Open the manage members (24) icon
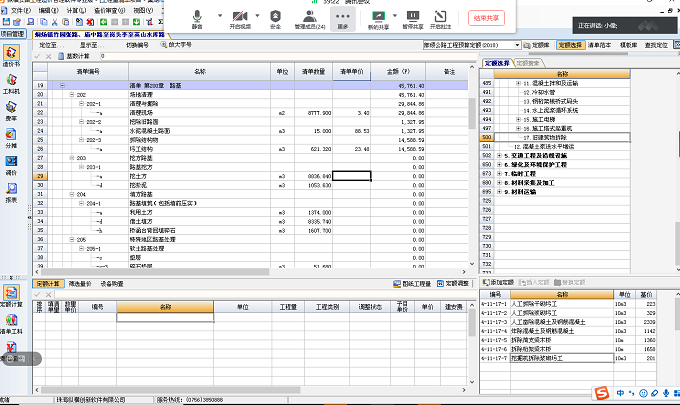The width and height of the screenshot is (680, 405). [310, 20]
